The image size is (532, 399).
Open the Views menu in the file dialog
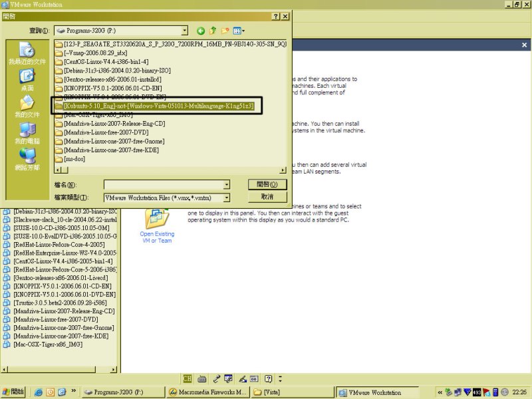pyautogui.click(x=239, y=31)
